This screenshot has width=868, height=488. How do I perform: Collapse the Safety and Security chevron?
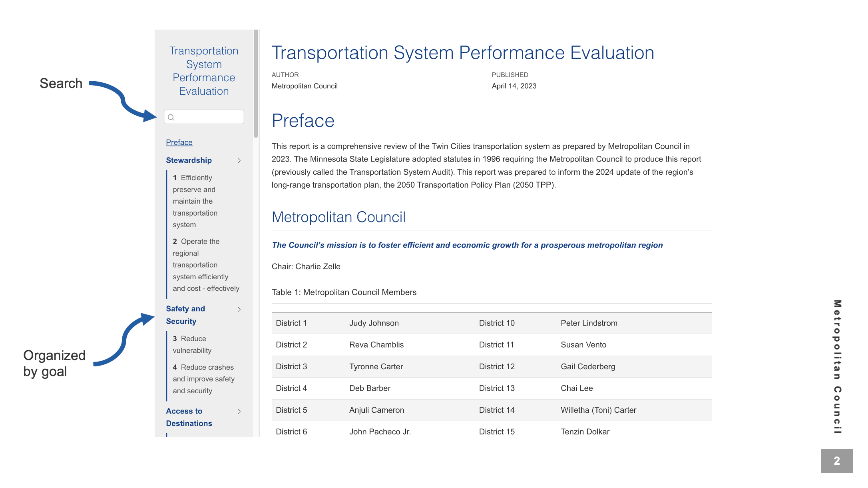tap(239, 309)
